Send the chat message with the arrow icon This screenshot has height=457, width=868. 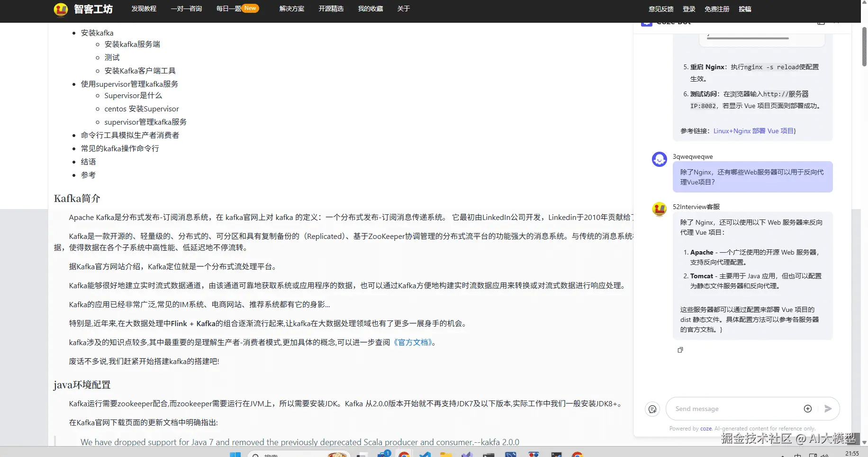[x=828, y=409]
